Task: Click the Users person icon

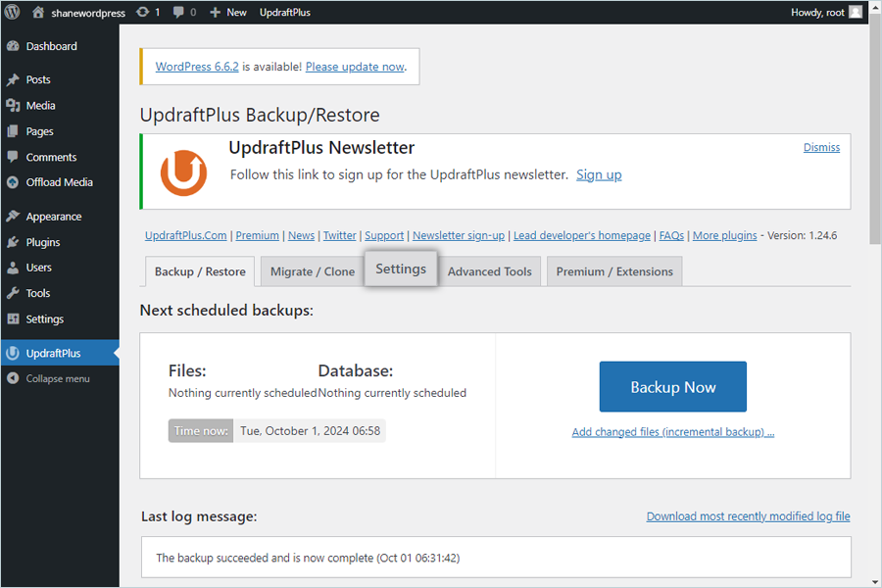Action: tap(13, 268)
